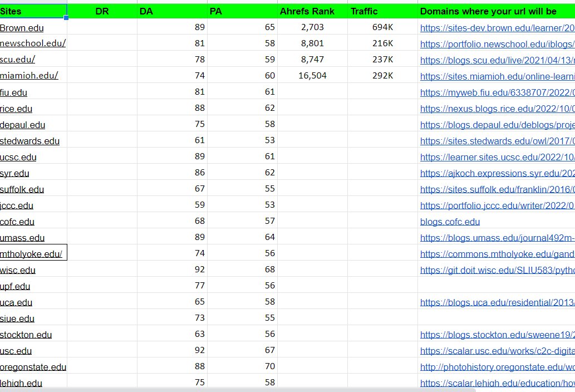Open the blogs.depaul.edu URL
Viewport: 575px width, 392px height.
coord(497,125)
